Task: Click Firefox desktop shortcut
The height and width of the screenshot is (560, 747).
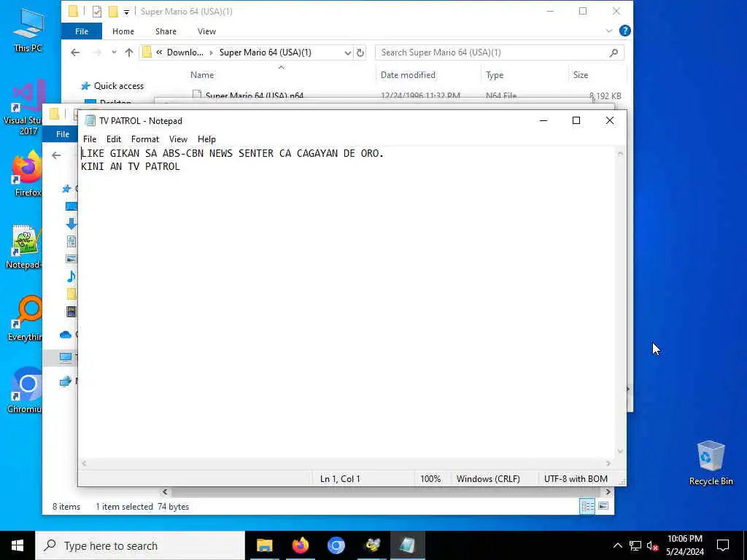Action: 27,174
